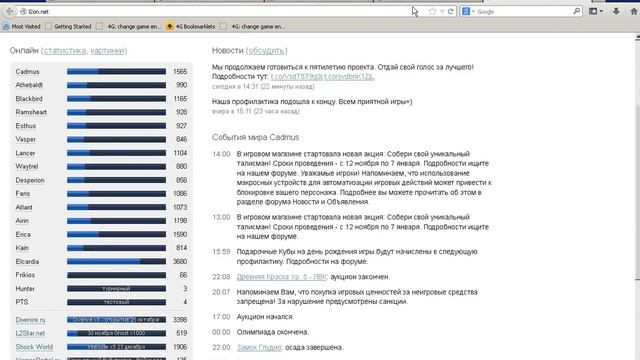
Task: Select the Esthus server name
Action: pyautogui.click(x=26, y=126)
